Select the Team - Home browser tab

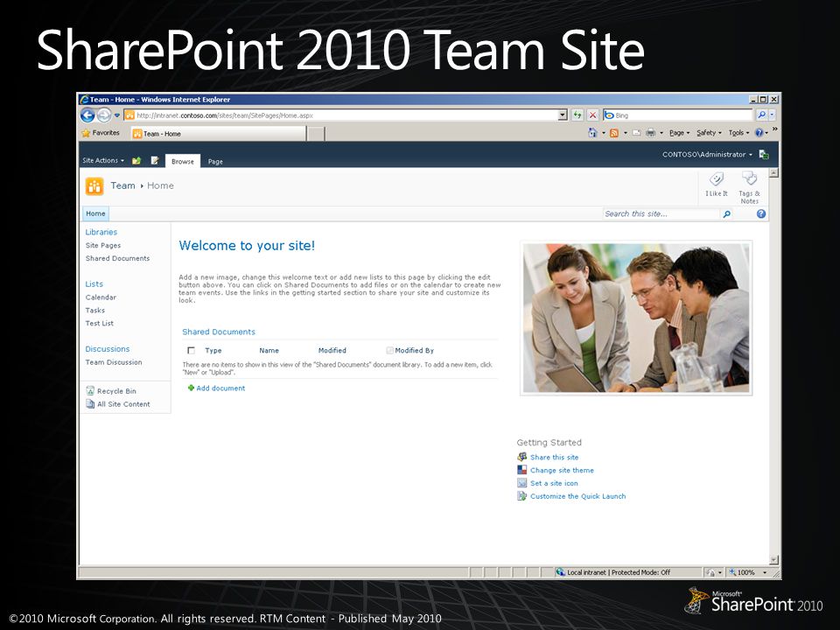point(219,134)
